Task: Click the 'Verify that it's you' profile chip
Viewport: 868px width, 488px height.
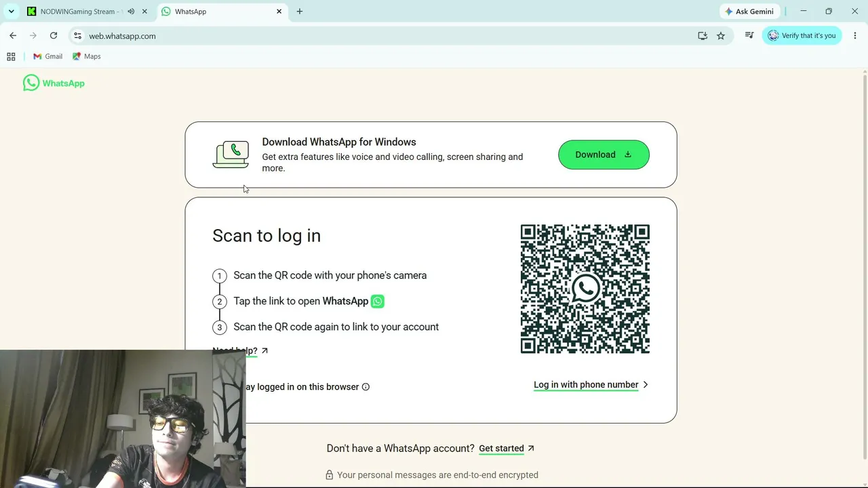Action: [802, 35]
